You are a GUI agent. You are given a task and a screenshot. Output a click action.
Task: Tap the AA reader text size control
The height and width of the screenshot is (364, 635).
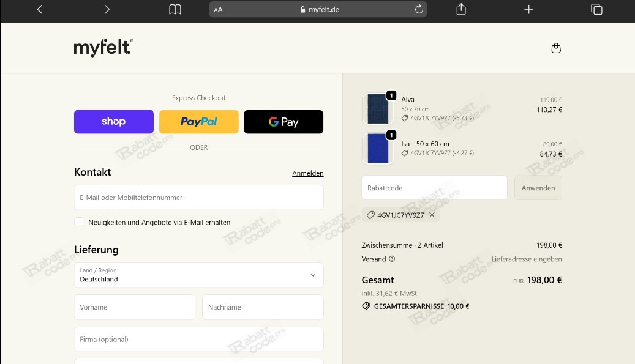pyautogui.click(x=218, y=10)
